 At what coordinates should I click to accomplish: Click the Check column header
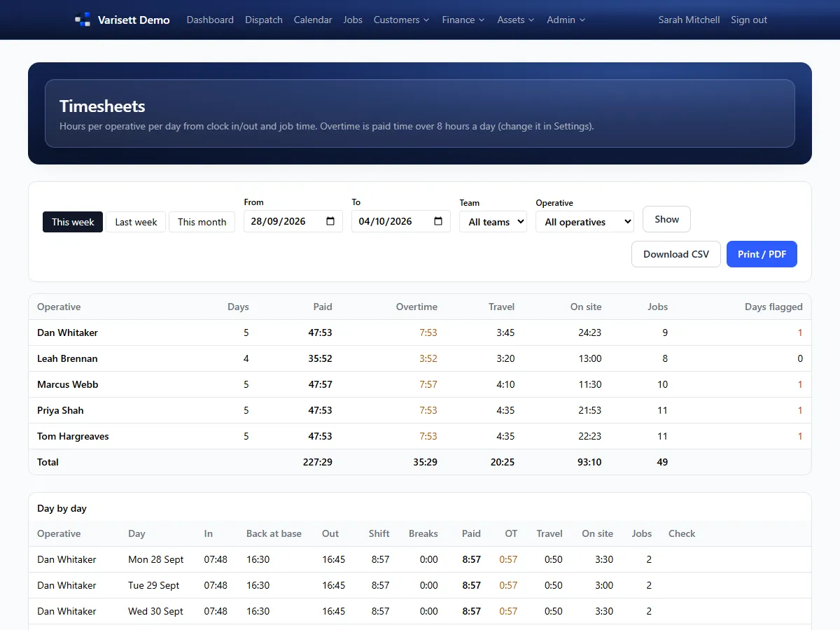[682, 533]
